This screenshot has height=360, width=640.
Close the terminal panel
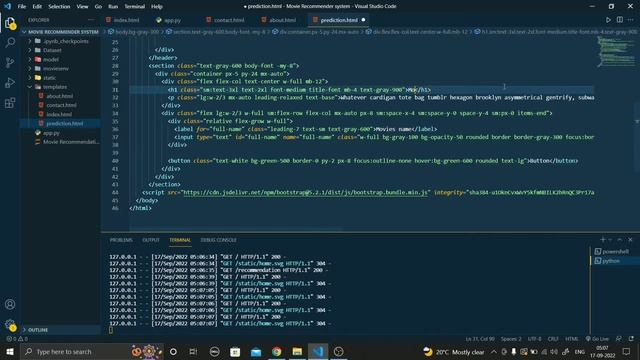point(630,240)
